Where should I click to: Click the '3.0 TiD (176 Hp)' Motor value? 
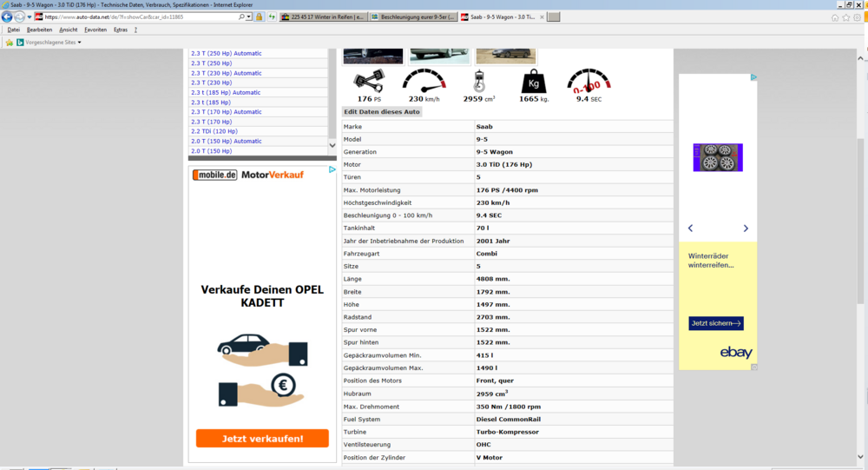(504, 164)
